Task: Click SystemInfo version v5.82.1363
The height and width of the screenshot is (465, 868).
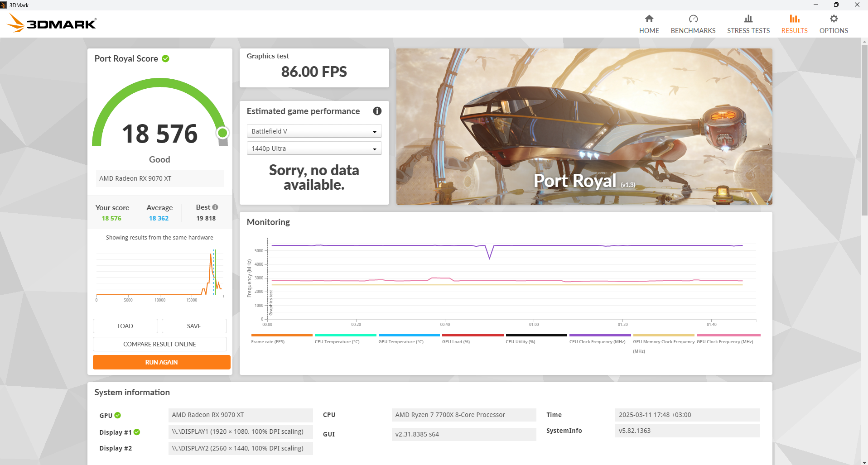Action: [687, 431]
